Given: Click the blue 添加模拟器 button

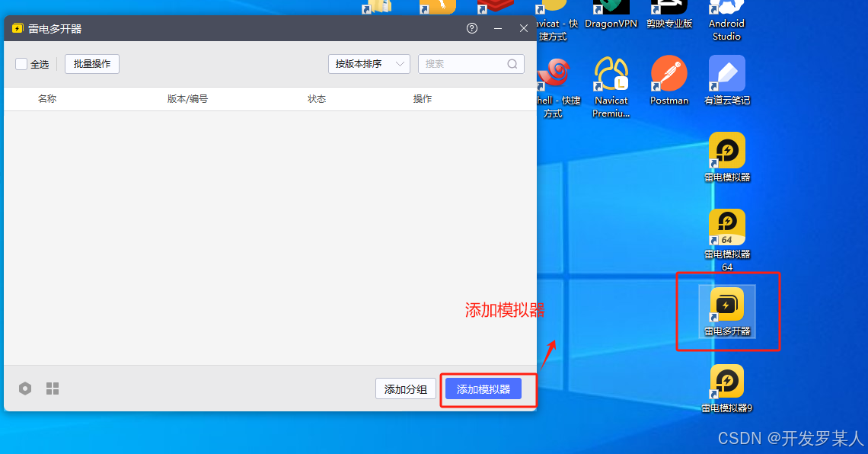Looking at the screenshot, I should 483,389.
